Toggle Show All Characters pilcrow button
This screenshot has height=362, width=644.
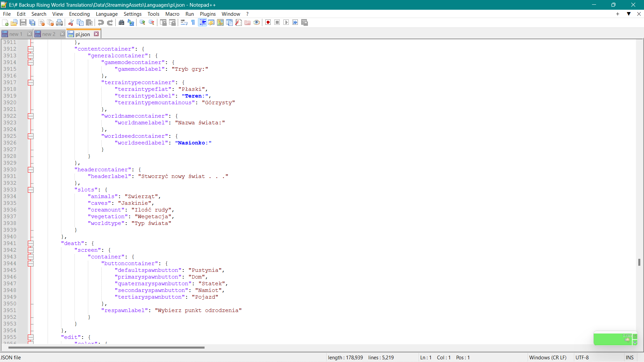pos(193,22)
